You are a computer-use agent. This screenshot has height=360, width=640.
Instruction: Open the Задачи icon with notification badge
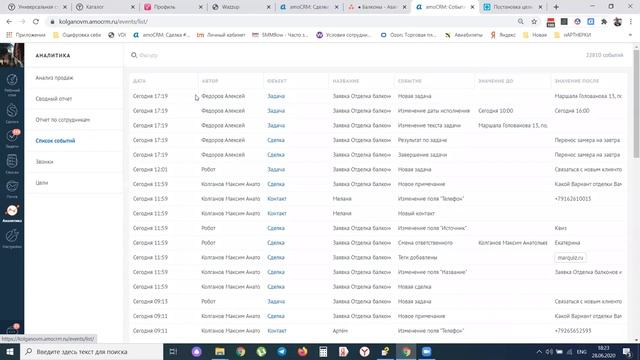click(x=12, y=139)
